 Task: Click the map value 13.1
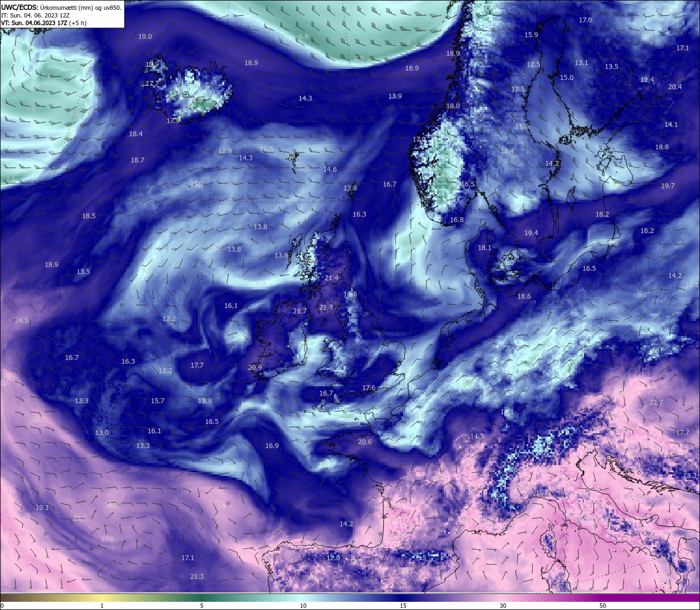point(581,63)
